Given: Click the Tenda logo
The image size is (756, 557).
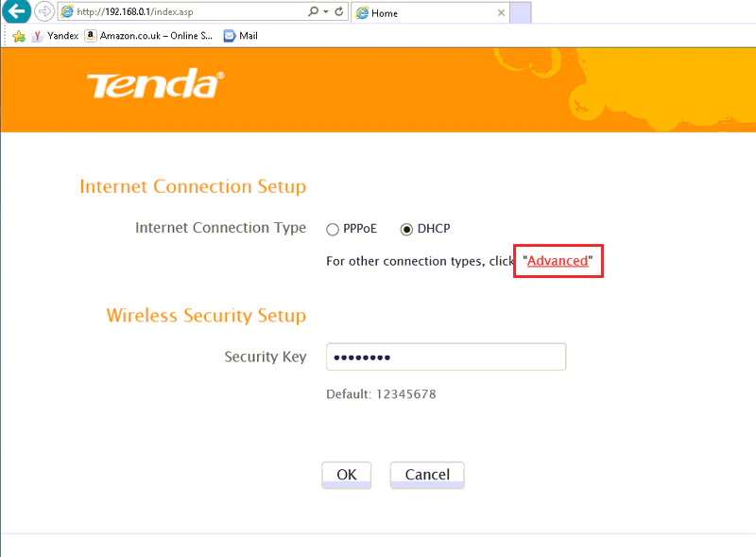Looking at the screenshot, I should [156, 85].
